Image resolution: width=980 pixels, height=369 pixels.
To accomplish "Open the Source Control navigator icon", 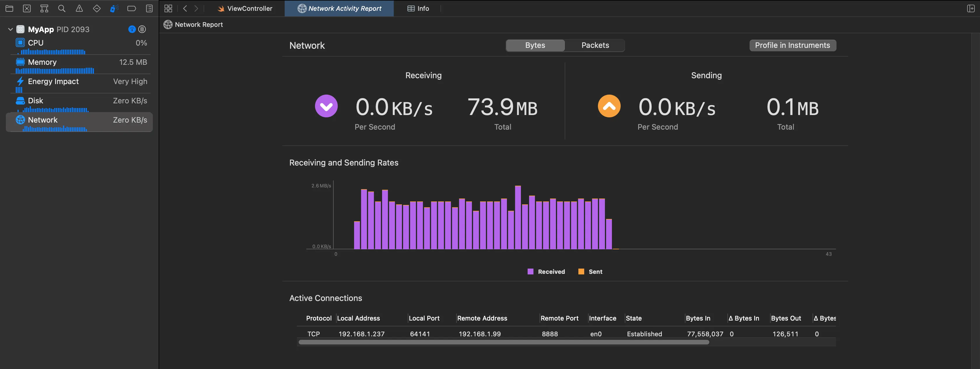I will 27,8.
